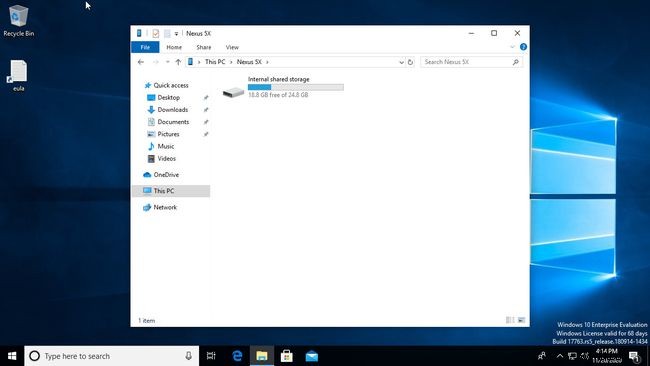Viewport: 650px width, 366px height.
Task: Switch to Large icons view in status bar
Action: pos(521,320)
